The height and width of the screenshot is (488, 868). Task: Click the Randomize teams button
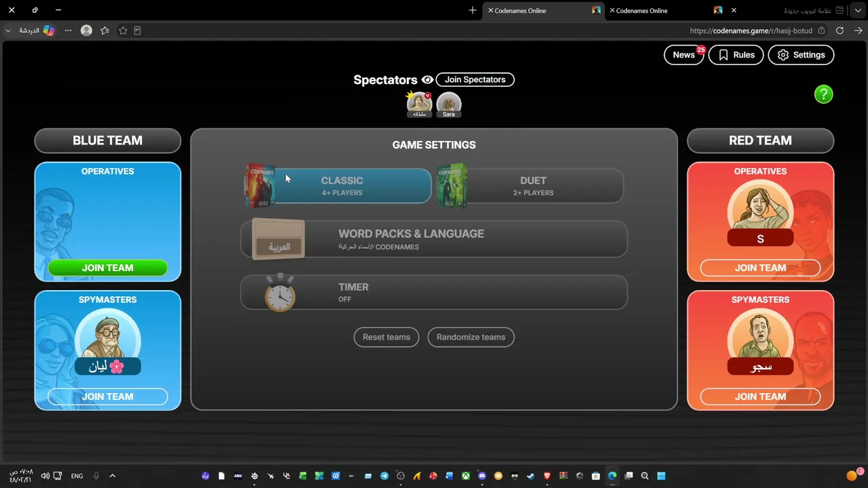coord(471,337)
